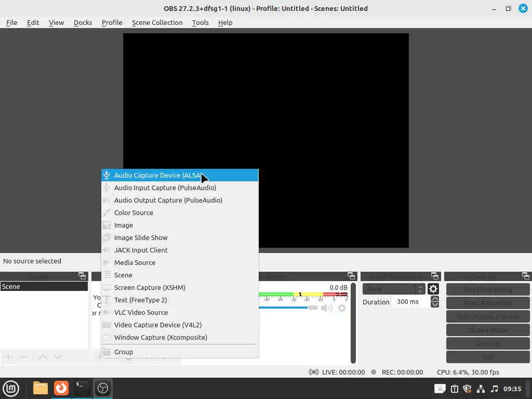Click the shield security tray icon
The height and width of the screenshot is (399, 532).
pyautogui.click(x=467, y=389)
